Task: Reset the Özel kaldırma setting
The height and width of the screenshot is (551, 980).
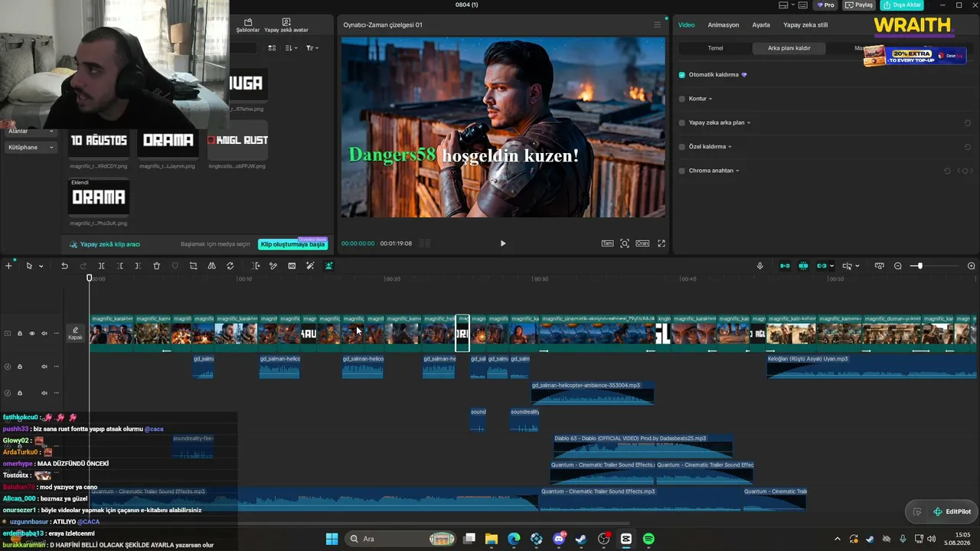Action: coord(968,146)
